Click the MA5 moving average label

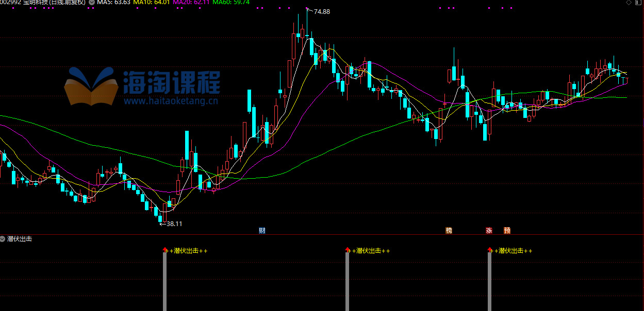(x=113, y=3)
